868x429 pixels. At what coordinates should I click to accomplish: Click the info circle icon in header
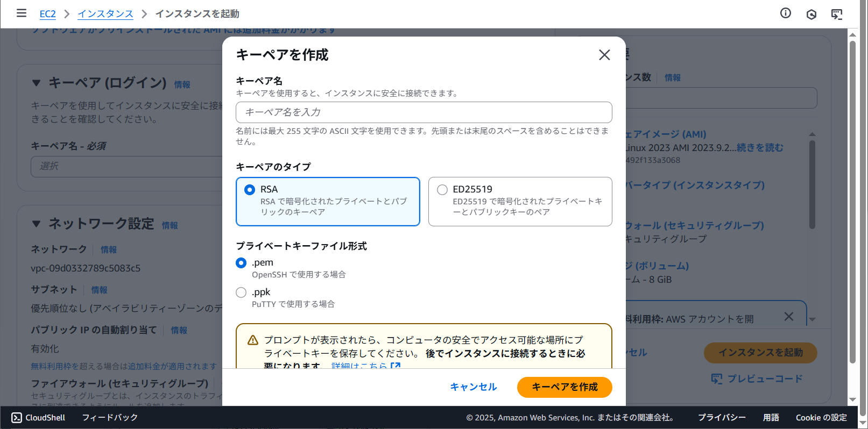pos(786,13)
